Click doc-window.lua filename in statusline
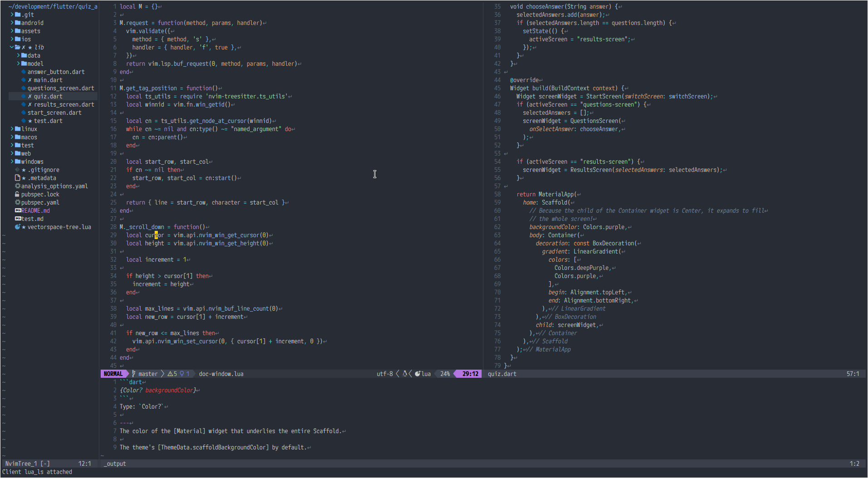The image size is (868, 478). click(x=221, y=374)
